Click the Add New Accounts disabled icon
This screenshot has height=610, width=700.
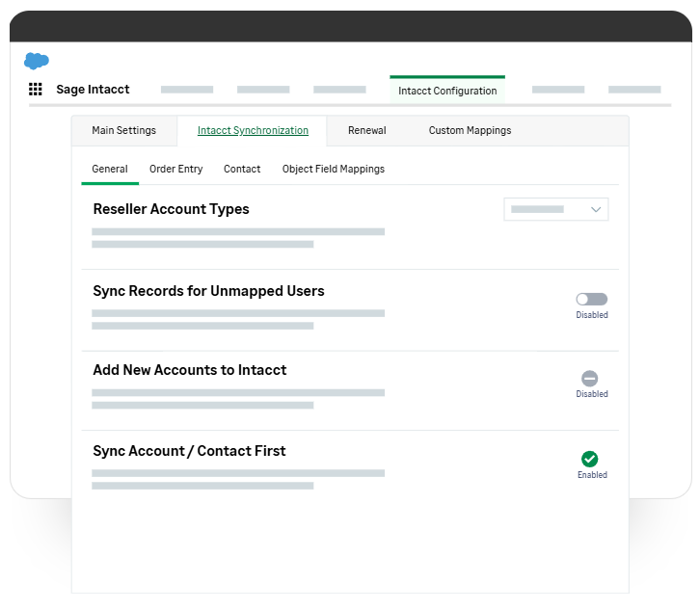click(590, 379)
